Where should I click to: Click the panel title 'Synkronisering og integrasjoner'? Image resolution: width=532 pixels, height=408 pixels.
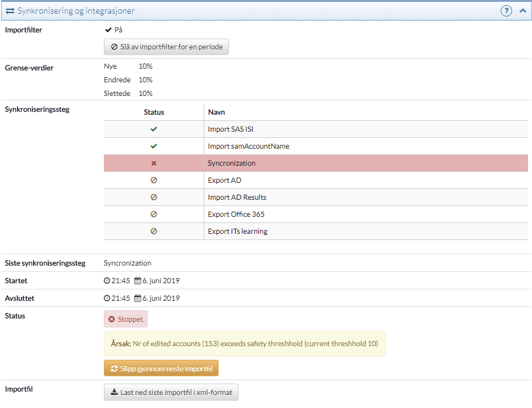(x=76, y=11)
